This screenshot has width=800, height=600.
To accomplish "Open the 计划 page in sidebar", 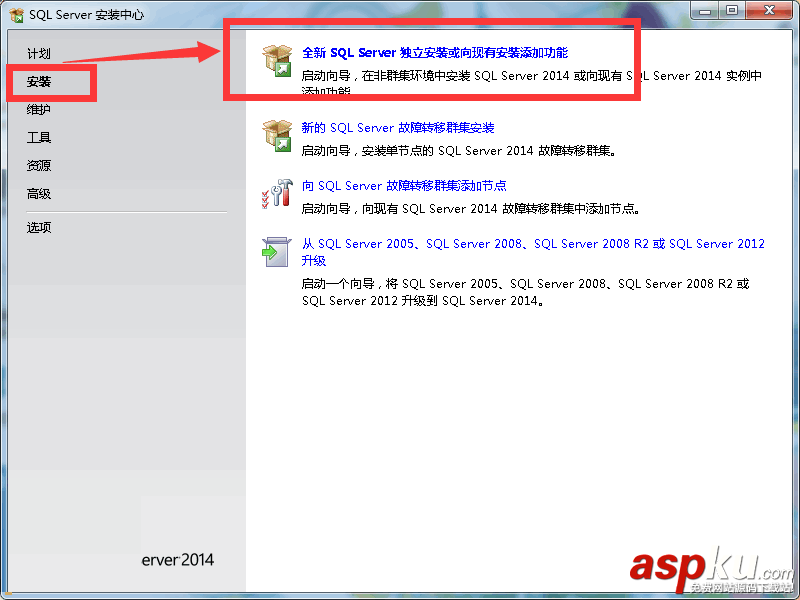I will coord(39,54).
